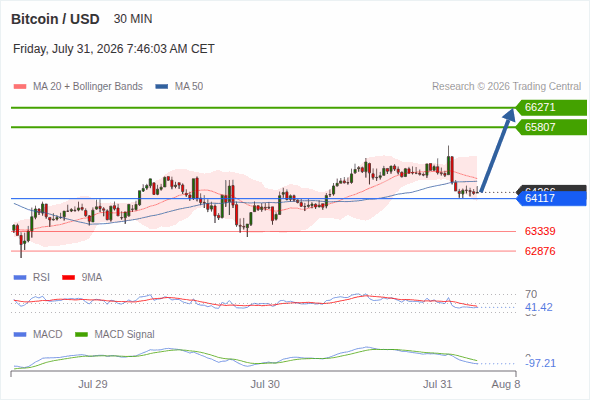This screenshot has height=400, width=590.
Task: Click the MACD Signal green legend swatch
Action: click(81, 335)
